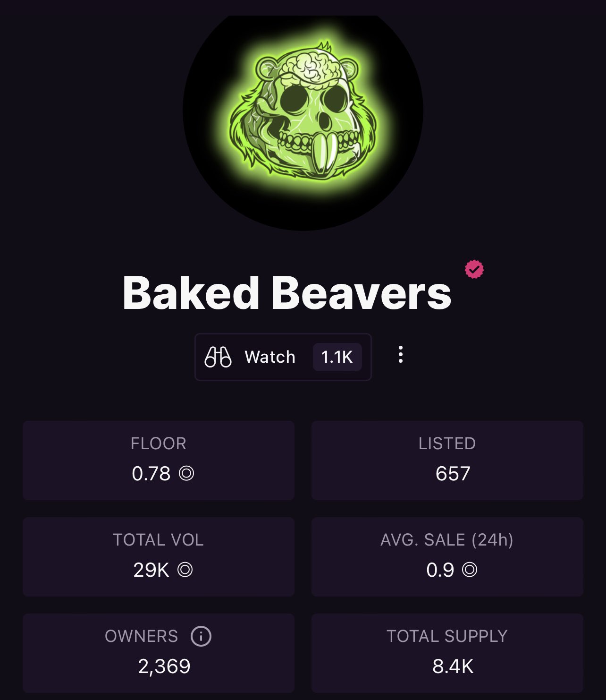Click the binoculars Watch icon
The height and width of the screenshot is (700, 606).
(x=218, y=357)
